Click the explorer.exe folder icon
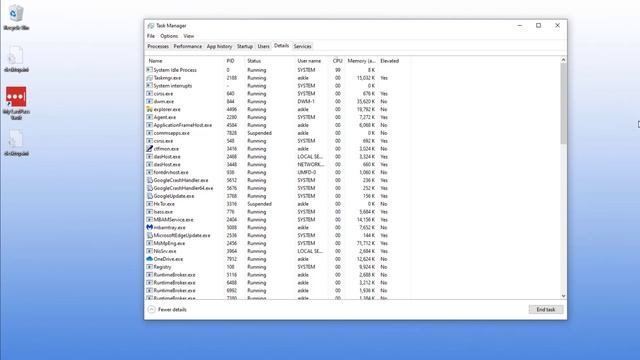This screenshot has width=640, height=360. pos(149,109)
